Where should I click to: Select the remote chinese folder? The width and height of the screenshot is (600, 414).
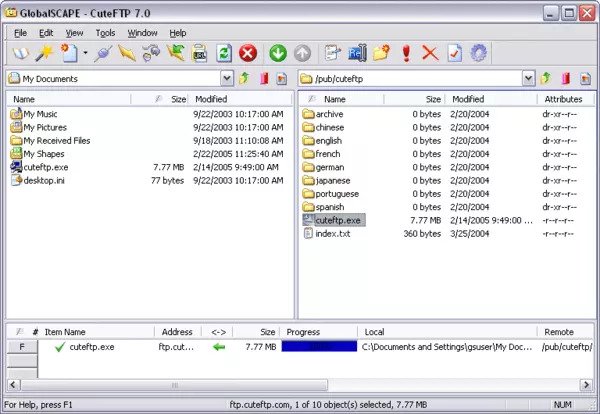[x=323, y=127]
